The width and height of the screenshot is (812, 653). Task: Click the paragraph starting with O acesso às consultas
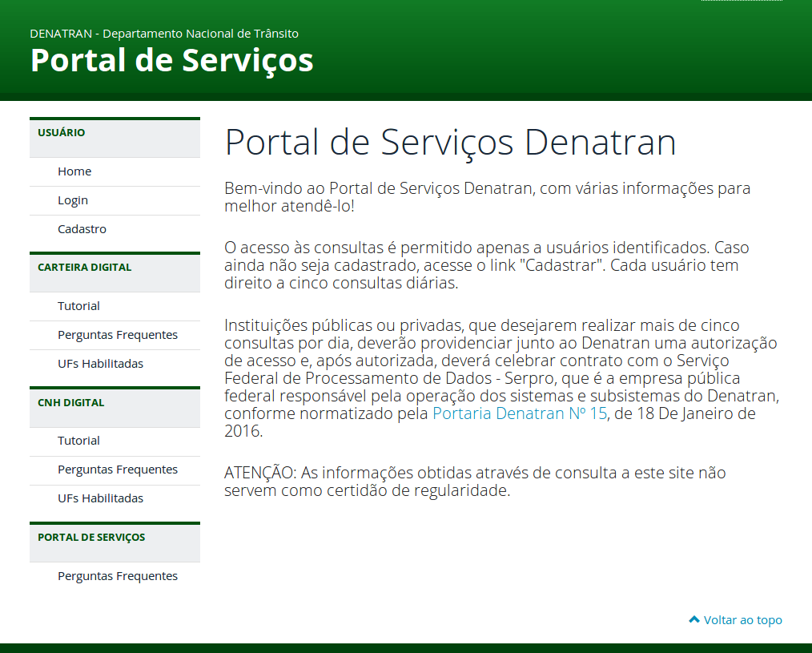tap(487, 265)
